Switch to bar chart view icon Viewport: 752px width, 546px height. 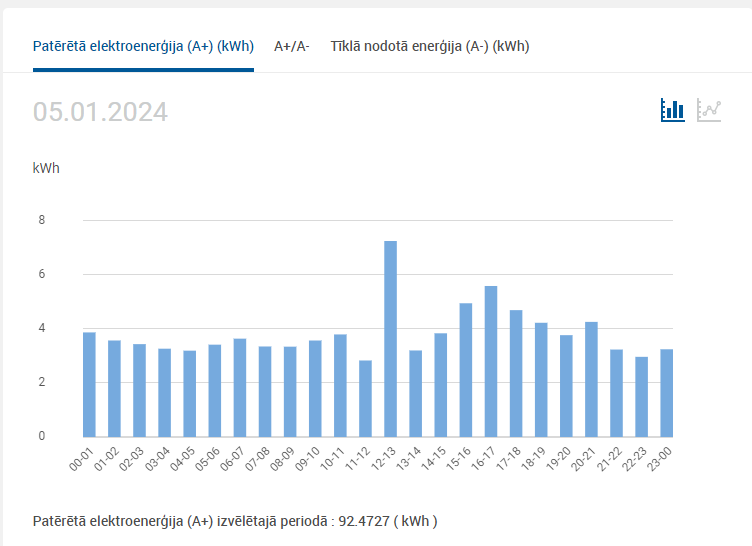(672, 110)
